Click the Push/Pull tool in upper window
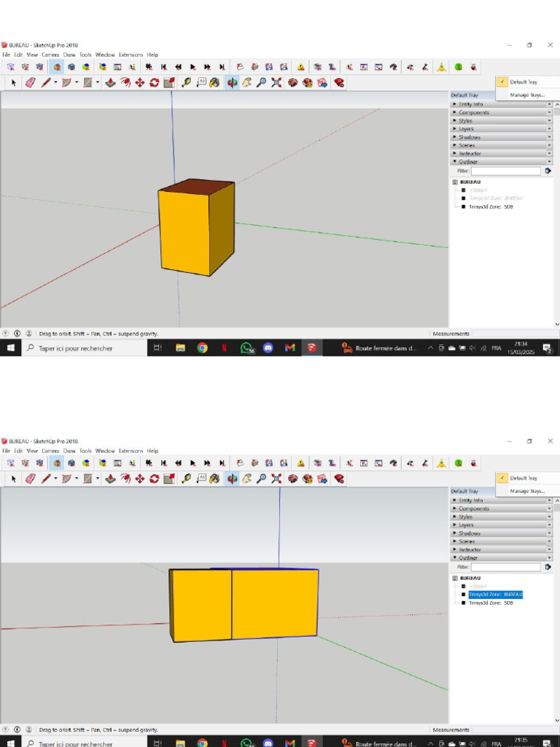Image resolution: width=560 pixels, height=747 pixels. coord(110,83)
